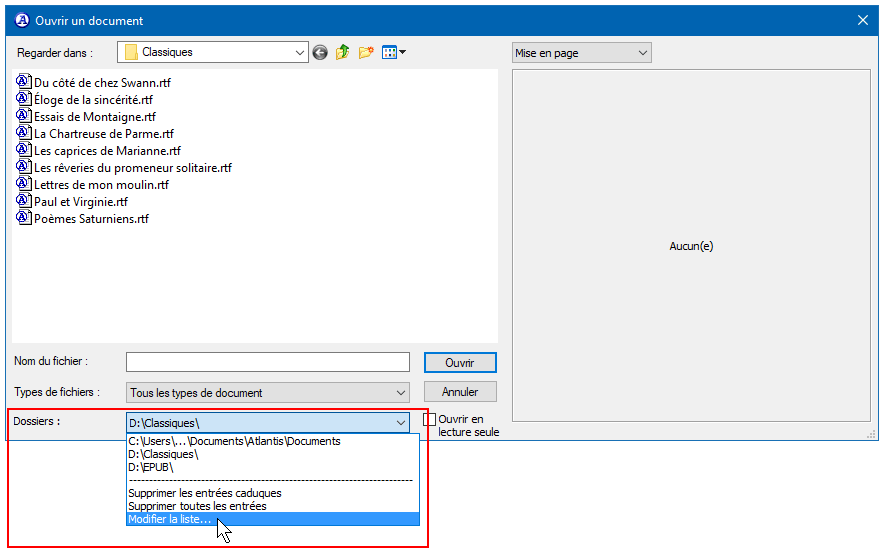Click the resize grip at dialog corner
Viewport: 884px width, 550px height.
point(872,434)
